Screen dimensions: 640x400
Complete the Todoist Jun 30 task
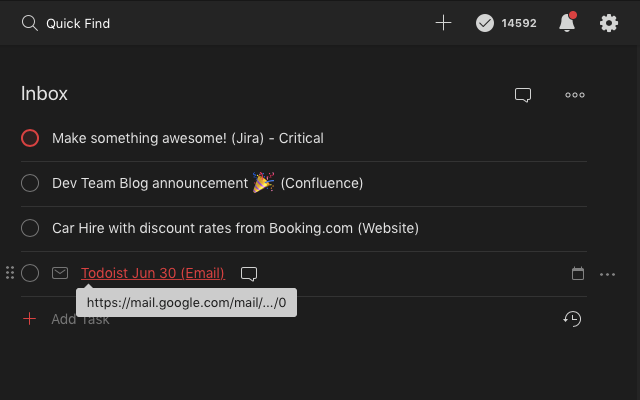pos(30,273)
